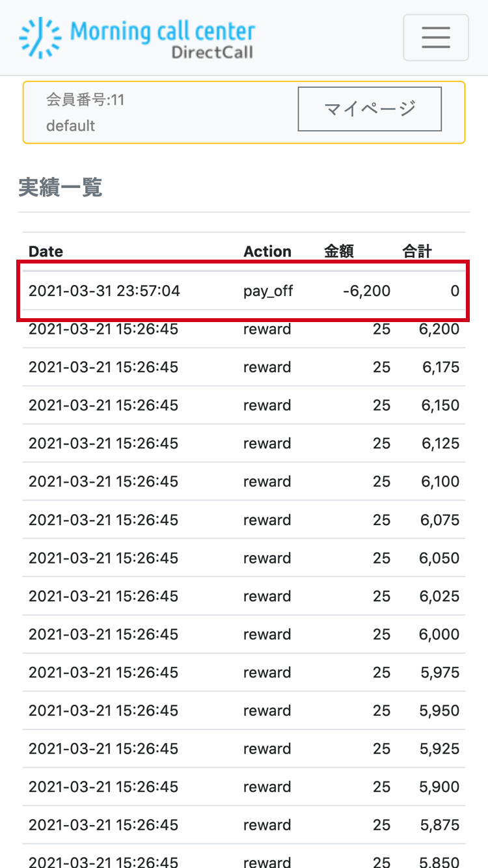Select the reward row totaling 6,100

pyautogui.click(x=244, y=481)
